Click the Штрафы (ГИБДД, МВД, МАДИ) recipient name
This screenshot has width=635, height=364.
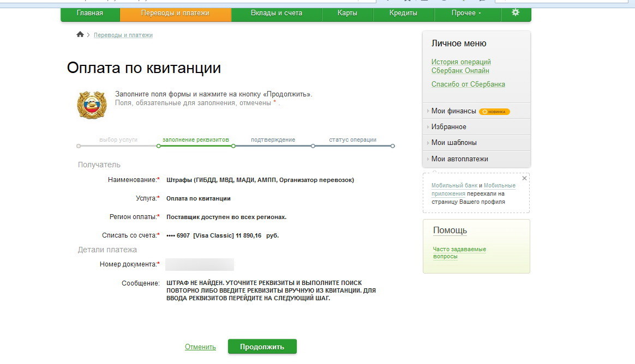[x=260, y=180]
